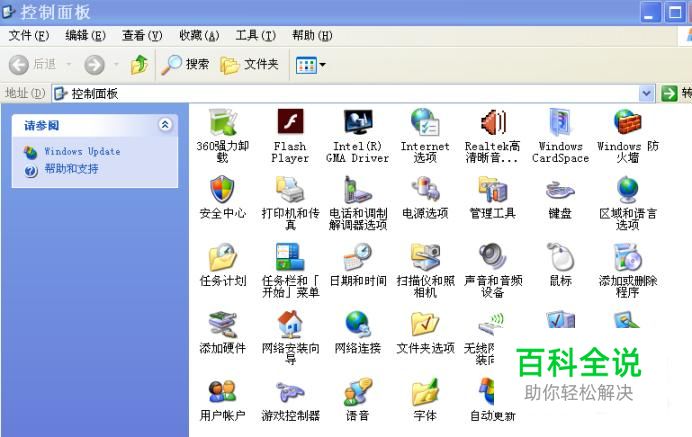
Task: Open 任务栏和「开始」菜单 icon
Action: coord(290,257)
